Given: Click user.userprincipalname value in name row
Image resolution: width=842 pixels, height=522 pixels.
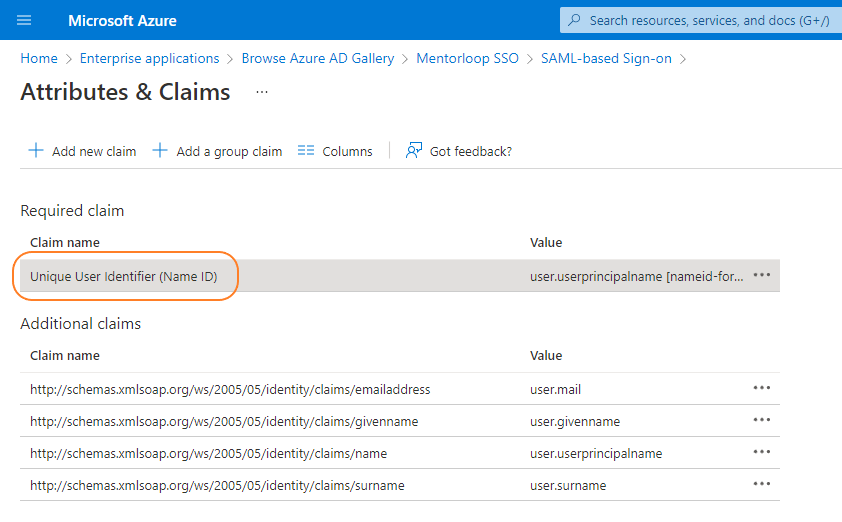Looking at the screenshot, I should [x=596, y=453].
